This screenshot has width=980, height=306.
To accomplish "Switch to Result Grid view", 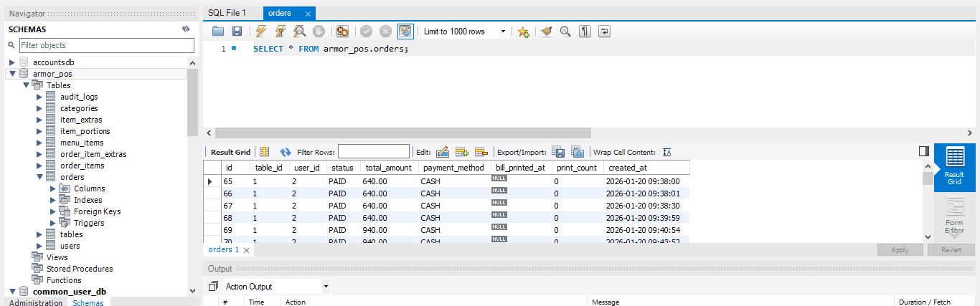I will pyautogui.click(x=954, y=168).
